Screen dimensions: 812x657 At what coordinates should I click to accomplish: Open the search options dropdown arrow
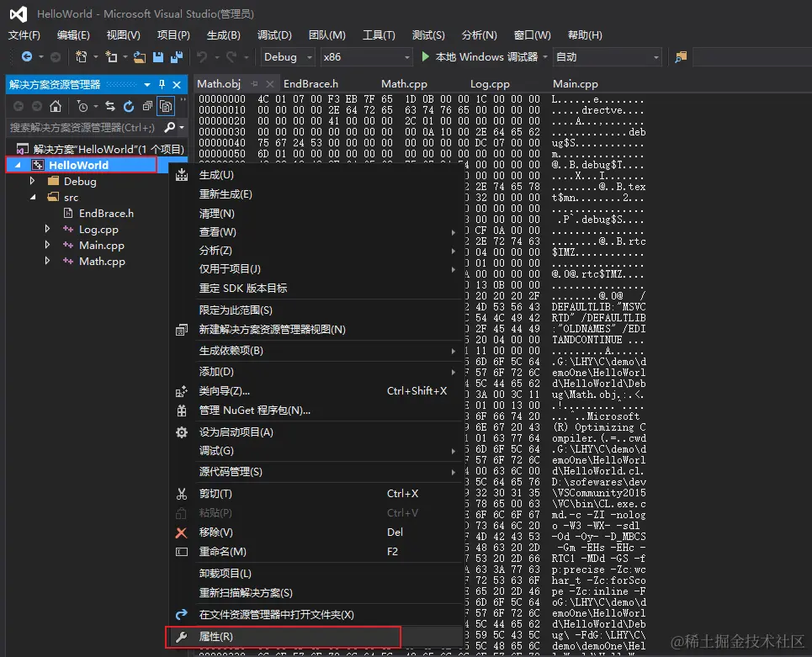(182, 127)
